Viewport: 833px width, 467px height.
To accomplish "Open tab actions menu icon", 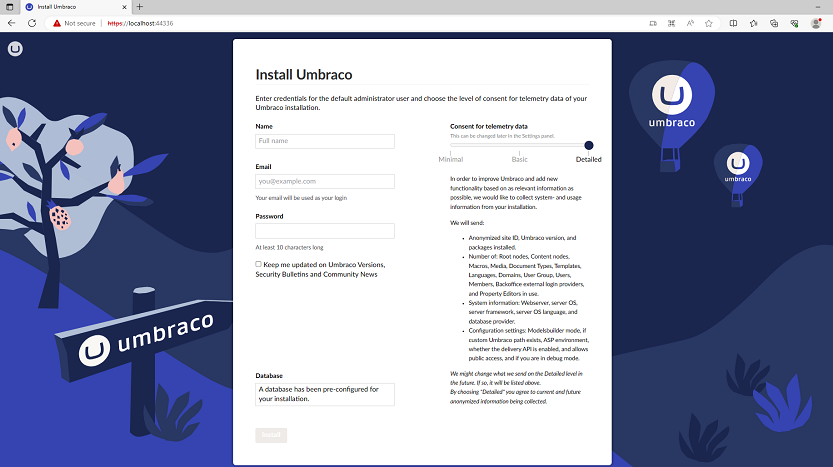I will pos(10,7).
